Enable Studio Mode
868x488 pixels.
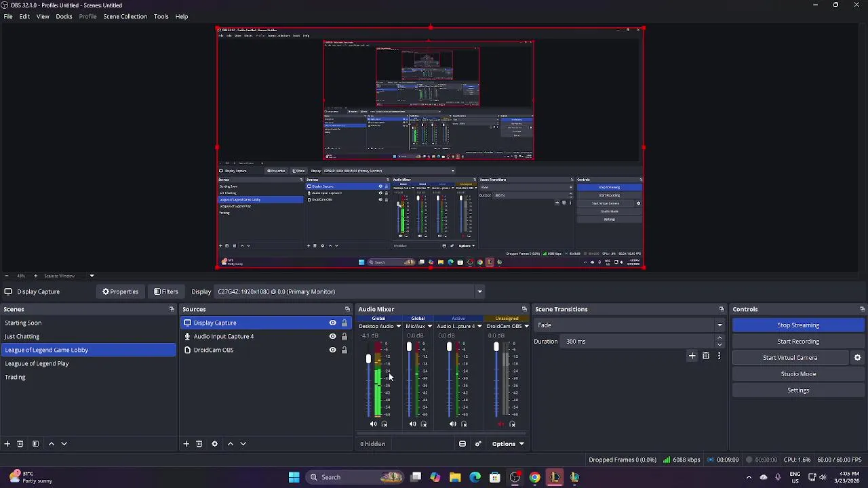point(798,374)
